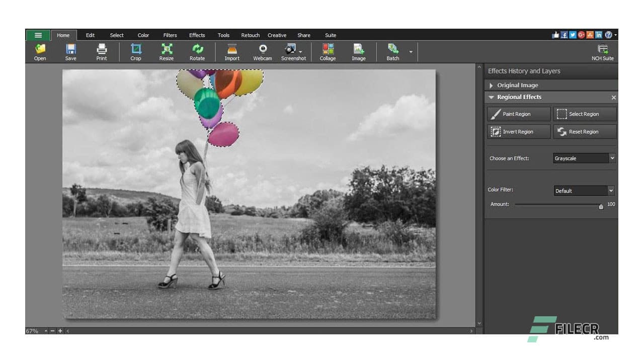Create a Collage
Screen dimensions: 644x362
(328, 52)
